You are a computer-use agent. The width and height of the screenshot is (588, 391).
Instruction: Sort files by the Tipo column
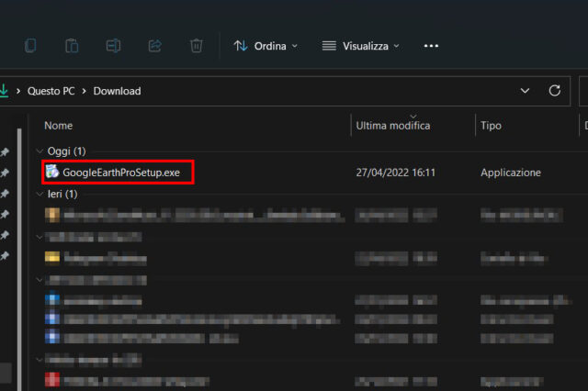[x=491, y=125]
